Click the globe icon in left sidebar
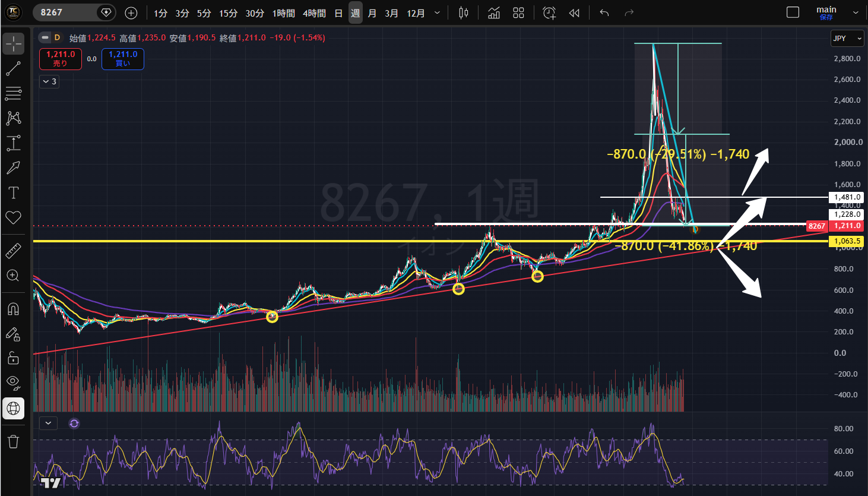This screenshot has height=496, width=868. point(13,408)
